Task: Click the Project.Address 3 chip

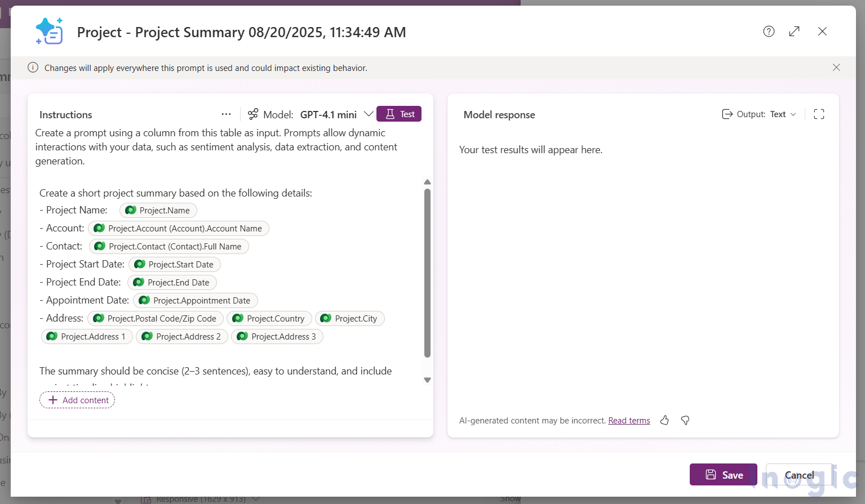Action: [277, 336]
